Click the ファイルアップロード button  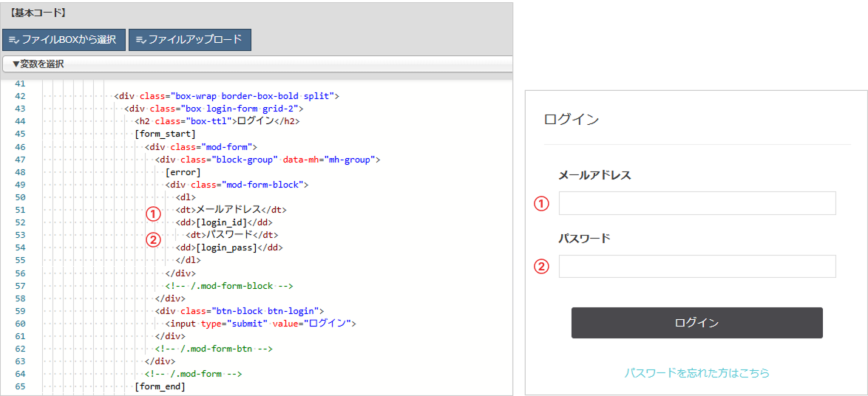[x=190, y=40]
